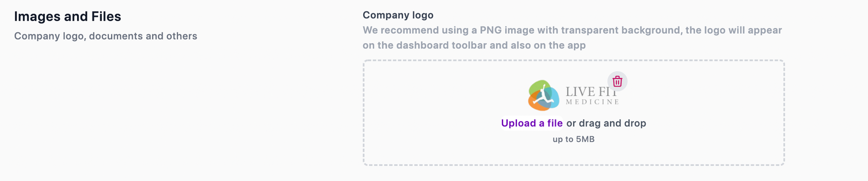Click the 'or drag and drop' text

tap(606, 123)
